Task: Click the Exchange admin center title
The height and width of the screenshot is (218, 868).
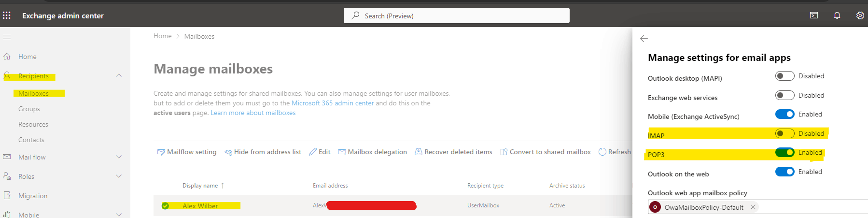Action: tap(63, 15)
